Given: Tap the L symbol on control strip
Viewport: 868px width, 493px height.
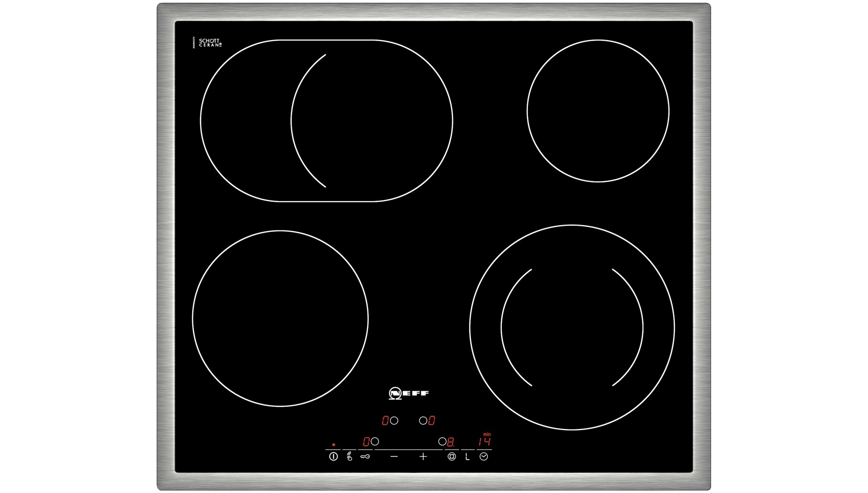Looking at the screenshot, I should (467, 457).
